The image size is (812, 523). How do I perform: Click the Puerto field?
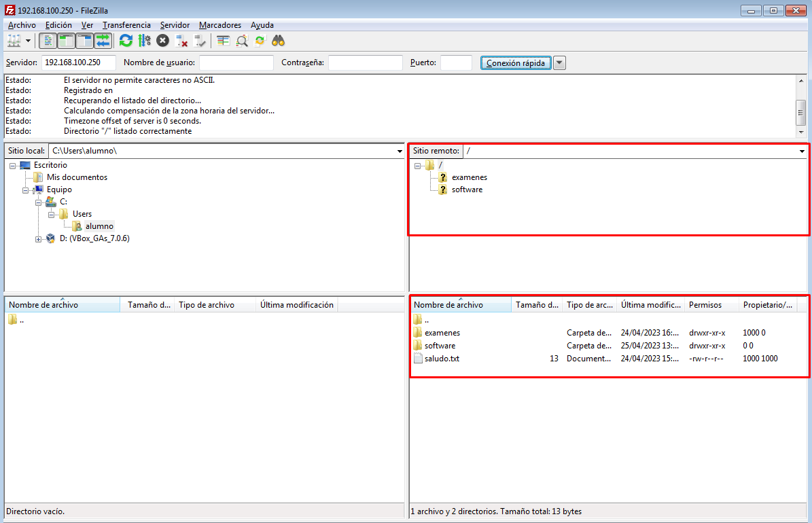(x=456, y=62)
